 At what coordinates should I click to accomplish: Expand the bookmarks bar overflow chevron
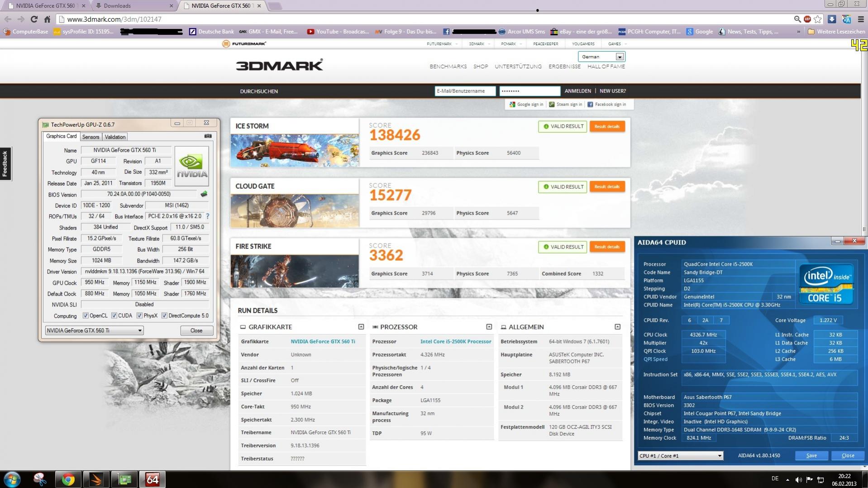tap(798, 32)
